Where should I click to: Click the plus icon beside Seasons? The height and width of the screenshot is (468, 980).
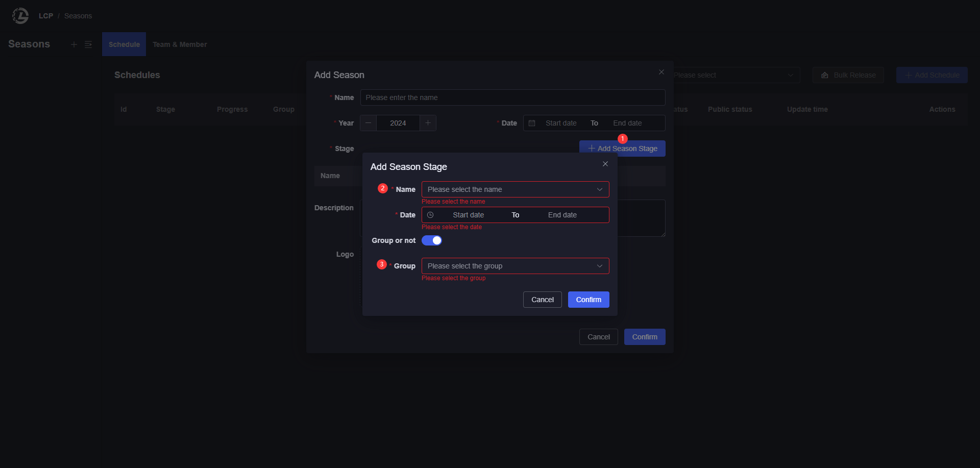(x=74, y=44)
